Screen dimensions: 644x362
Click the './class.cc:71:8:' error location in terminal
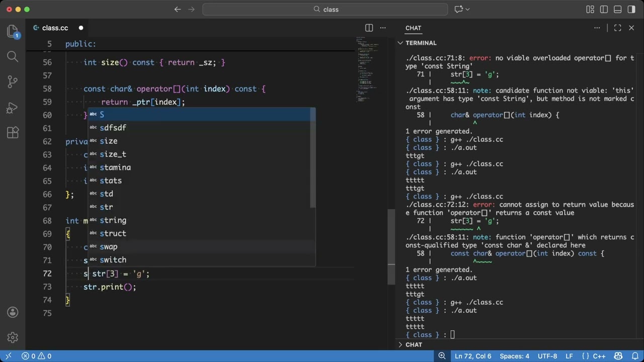[x=436, y=58]
